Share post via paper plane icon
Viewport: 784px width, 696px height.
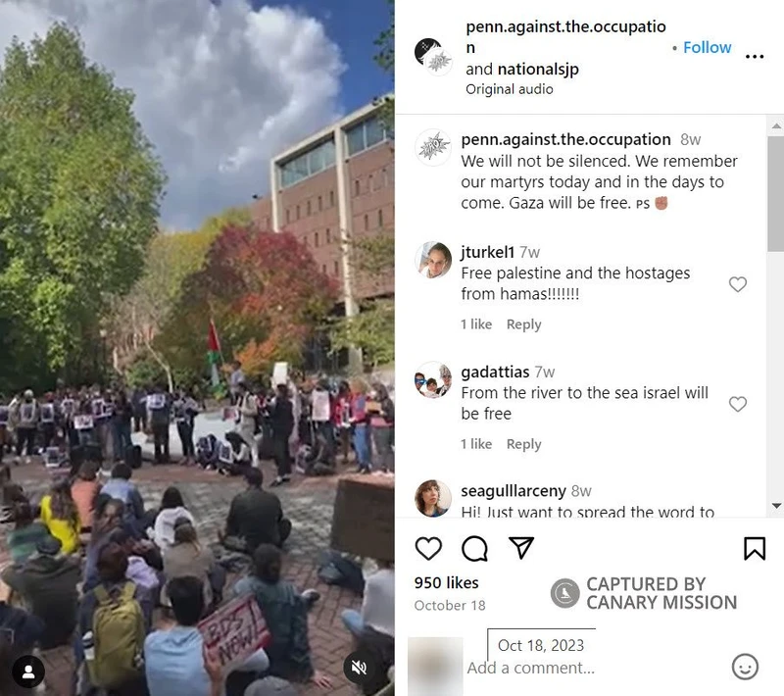pos(521,548)
